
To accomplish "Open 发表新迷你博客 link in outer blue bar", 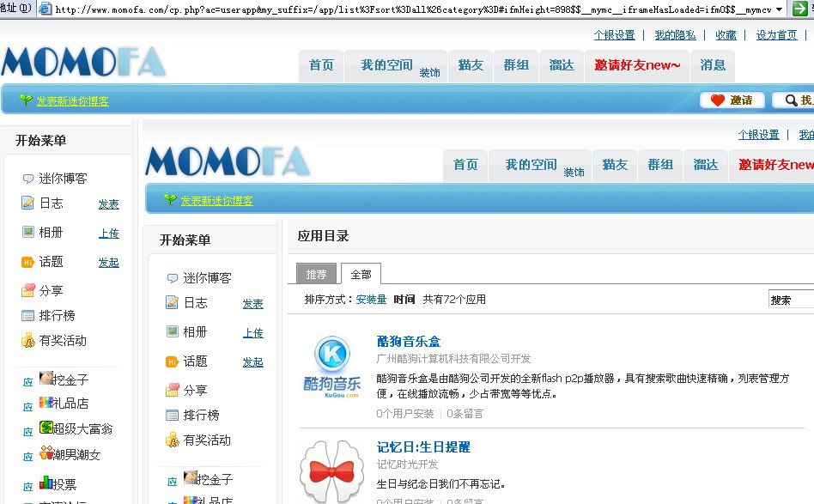I will pyautogui.click(x=72, y=101).
